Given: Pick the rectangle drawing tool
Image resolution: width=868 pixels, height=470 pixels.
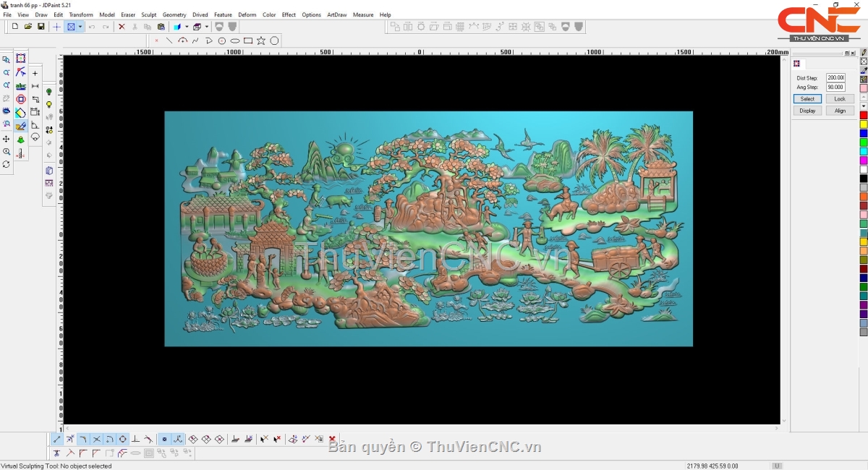Looking at the screenshot, I should click(x=248, y=40).
